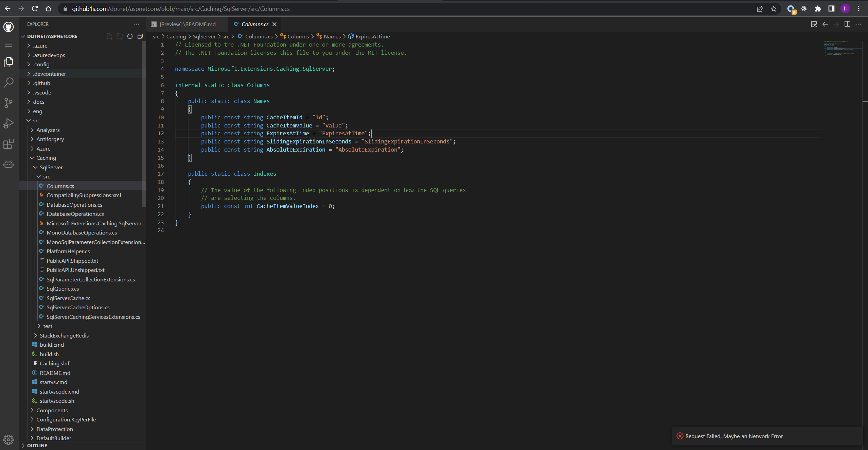
Task: Select the Columns.cs editor tab
Action: (x=254, y=24)
